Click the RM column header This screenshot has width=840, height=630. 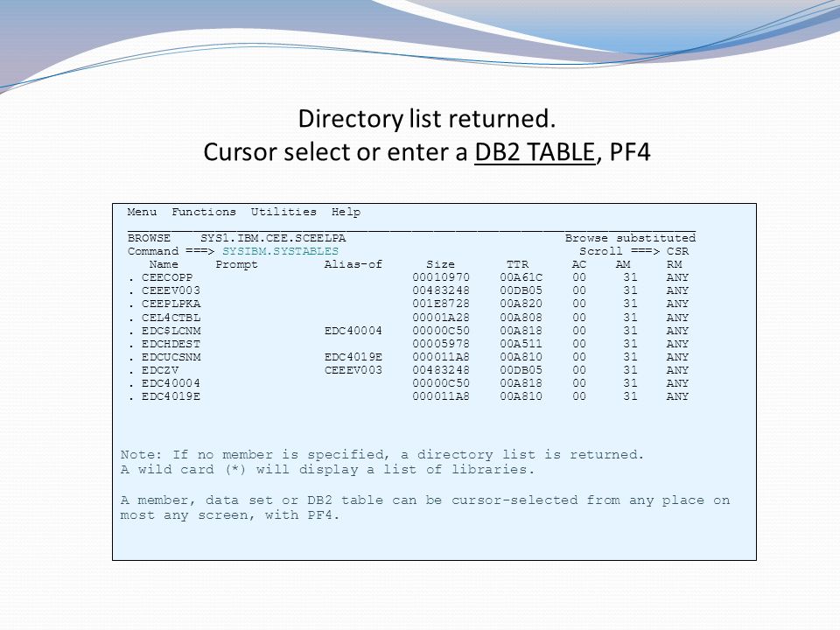point(674,264)
